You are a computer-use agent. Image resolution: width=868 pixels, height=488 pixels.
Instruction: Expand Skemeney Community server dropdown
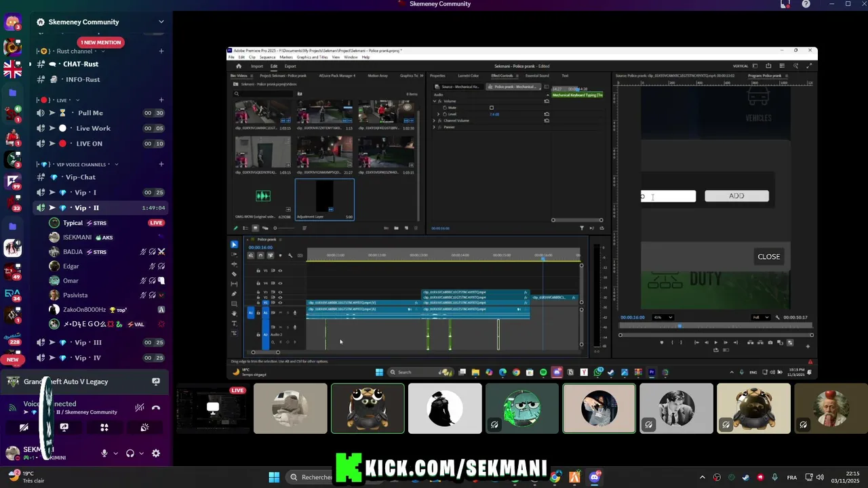[x=161, y=22]
